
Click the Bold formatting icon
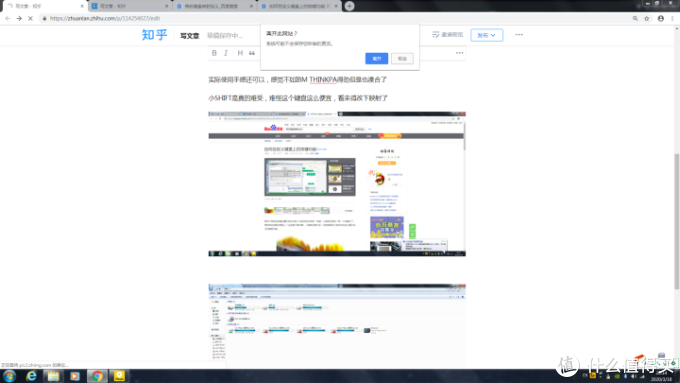coord(214,53)
